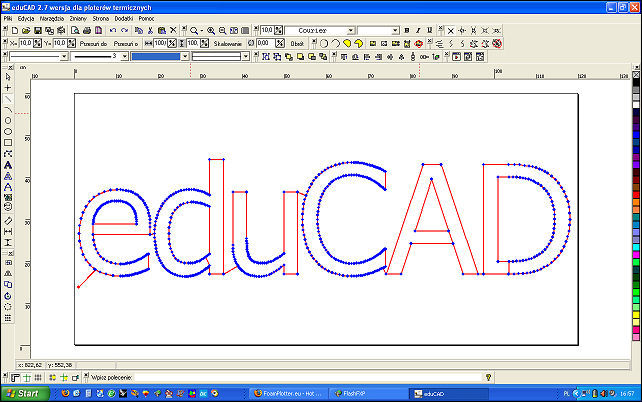Click the play simulation window icon

click(x=456, y=56)
